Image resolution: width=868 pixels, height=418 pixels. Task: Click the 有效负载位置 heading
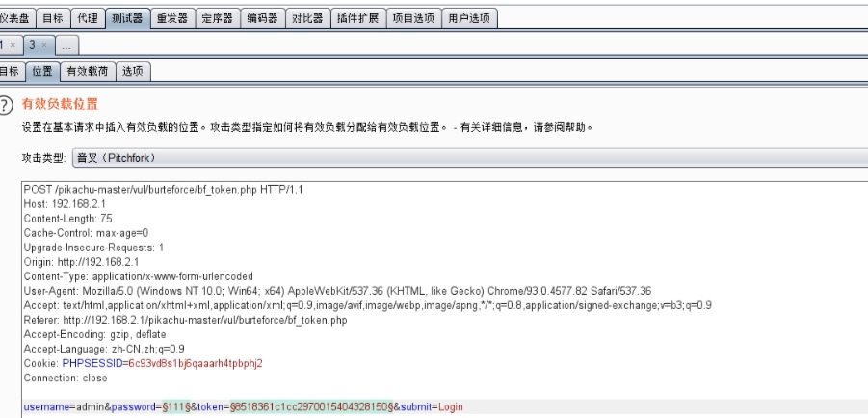[x=60, y=103]
